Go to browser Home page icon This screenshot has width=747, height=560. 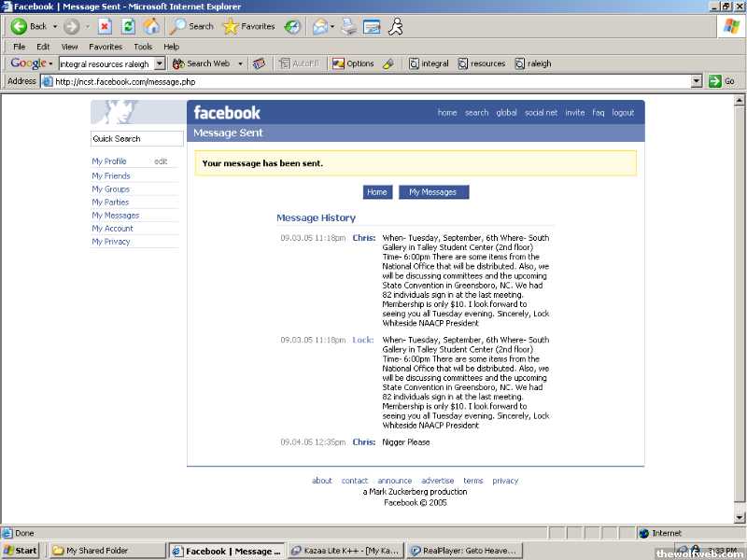[x=151, y=26]
